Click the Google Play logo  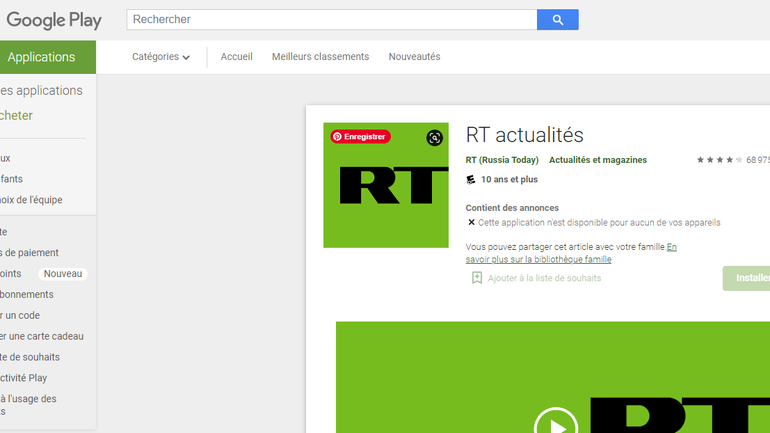click(x=54, y=20)
